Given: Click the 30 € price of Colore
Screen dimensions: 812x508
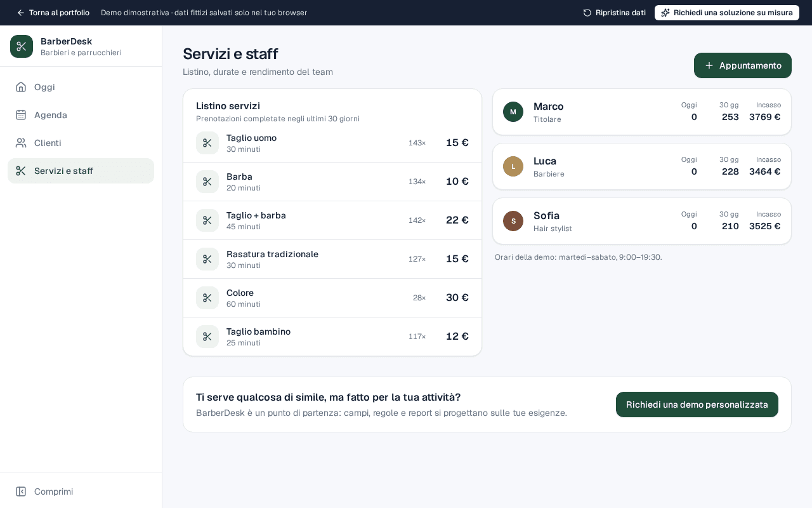Looking at the screenshot, I should (457, 297).
